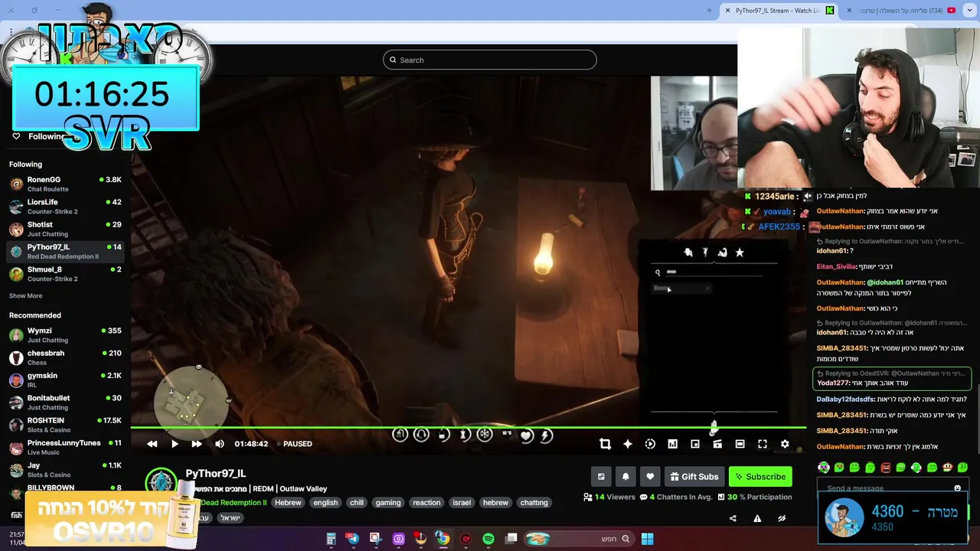Open Task View on the taskbar
This screenshot has width=980, height=551.
point(511,539)
